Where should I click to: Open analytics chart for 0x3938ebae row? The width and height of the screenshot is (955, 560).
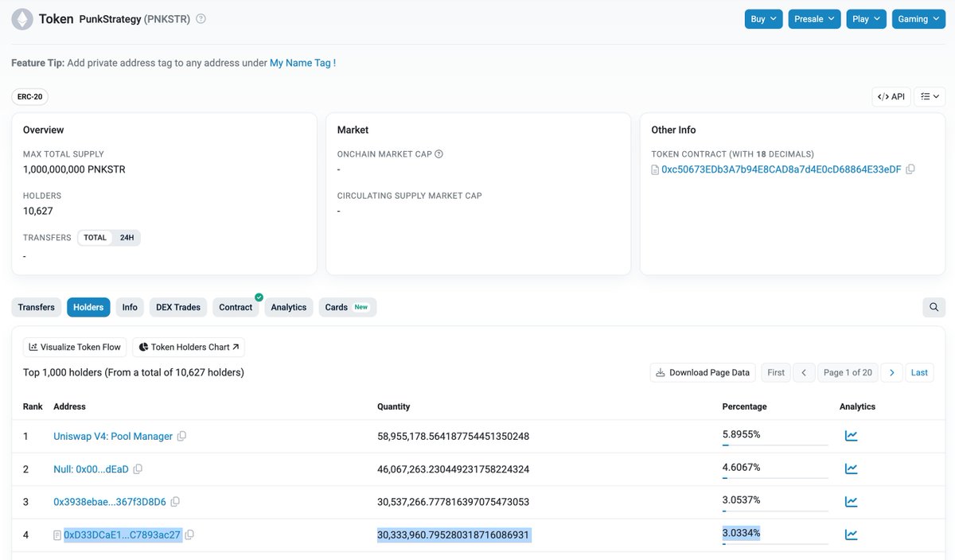851,502
